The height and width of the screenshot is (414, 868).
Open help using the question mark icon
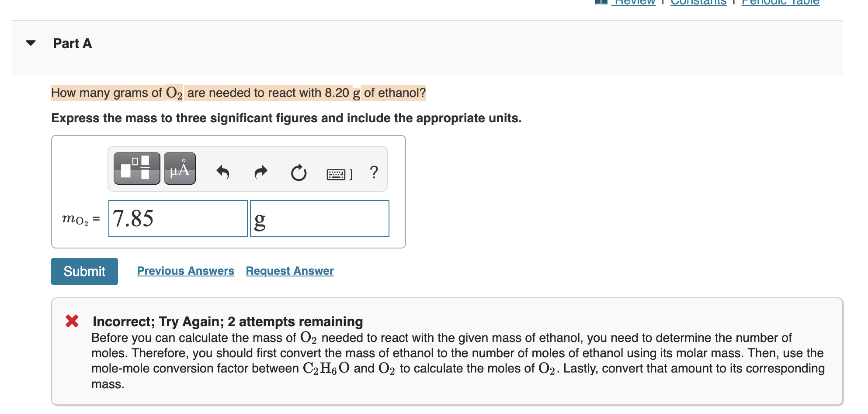(x=374, y=172)
